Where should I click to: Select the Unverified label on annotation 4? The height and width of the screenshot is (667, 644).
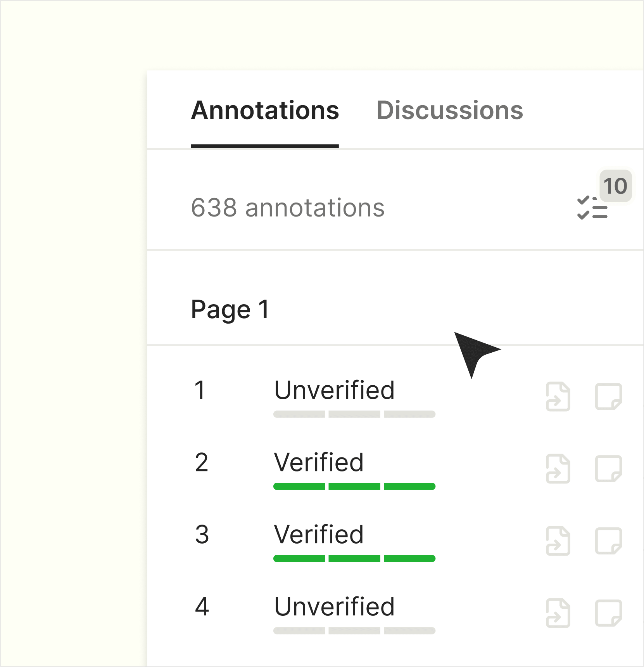pos(334,608)
